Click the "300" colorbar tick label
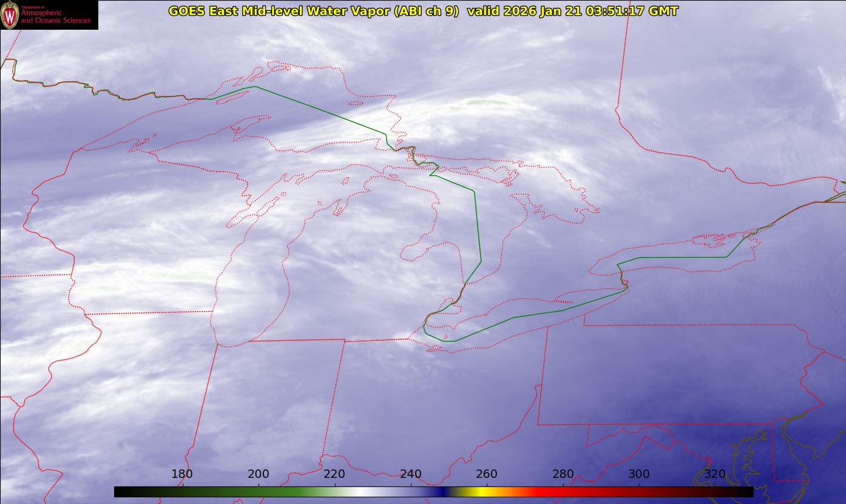The height and width of the screenshot is (504, 846). pos(639,474)
